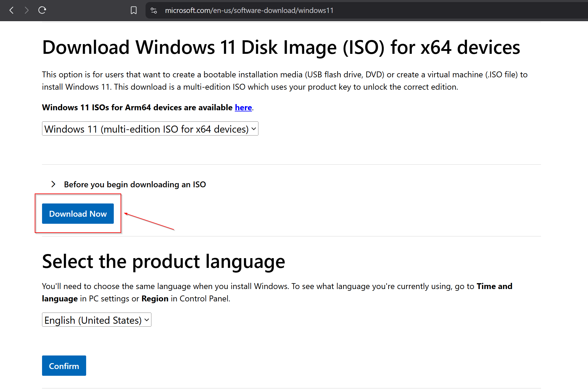Click the bold 'Region' text in instructions
This screenshot has height=389, width=588.
[x=155, y=299]
